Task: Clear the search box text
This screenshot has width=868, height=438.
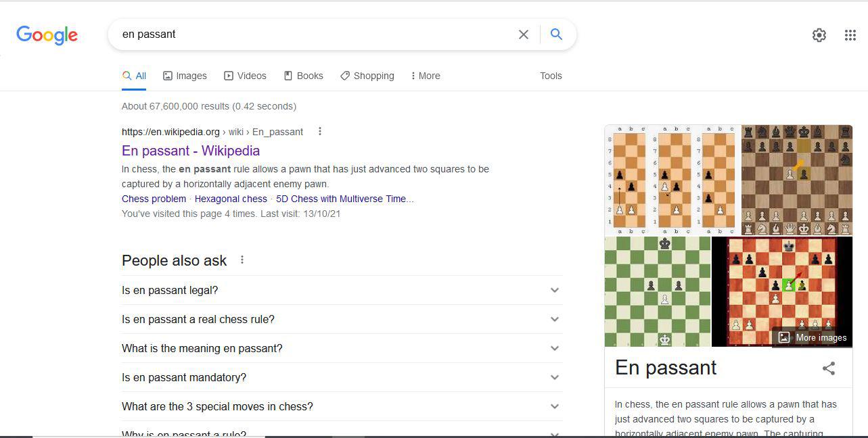Action: tap(523, 34)
